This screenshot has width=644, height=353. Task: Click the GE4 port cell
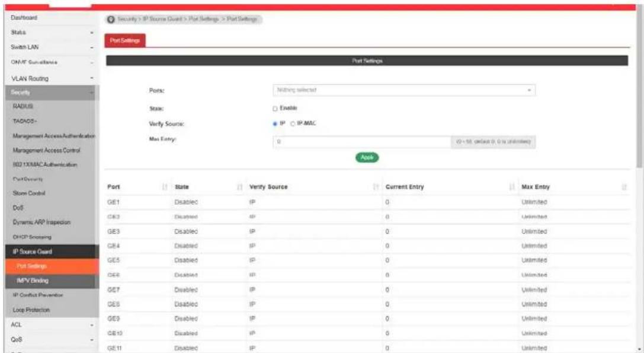click(x=113, y=246)
